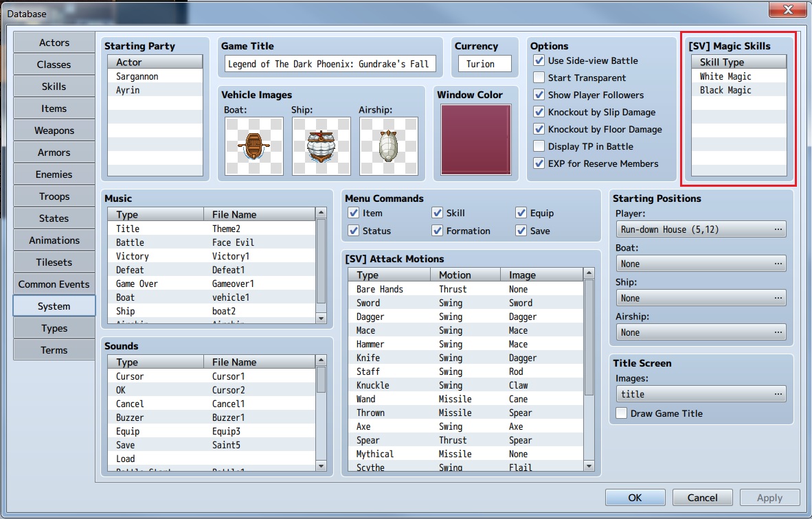Enable Start Transparent option
Screen dimensions: 812x519
[x=539, y=78]
